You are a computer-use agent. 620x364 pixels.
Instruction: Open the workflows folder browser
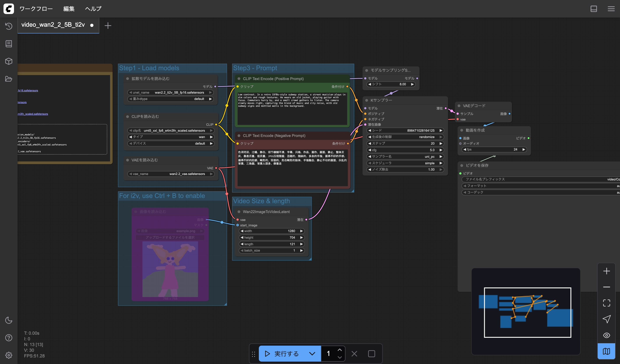[x=9, y=79]
